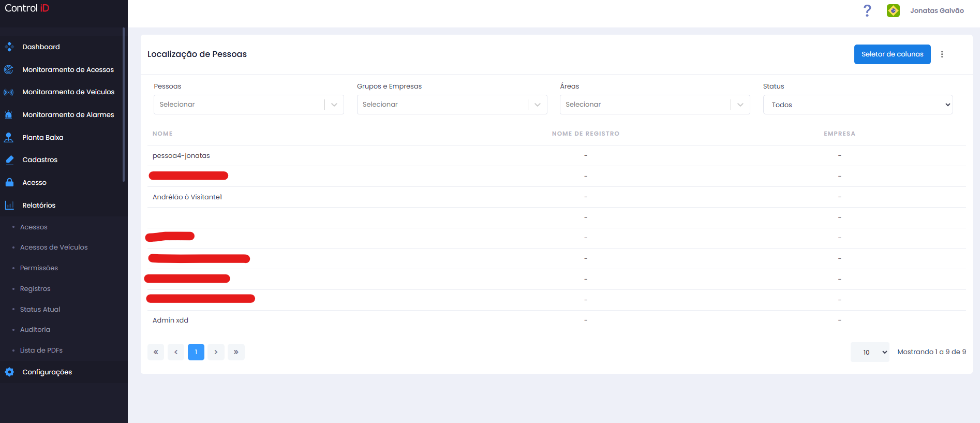980x423 pixels.
Task: Click the Planta Baixa map pin icon
Action: tap(9, 137)
